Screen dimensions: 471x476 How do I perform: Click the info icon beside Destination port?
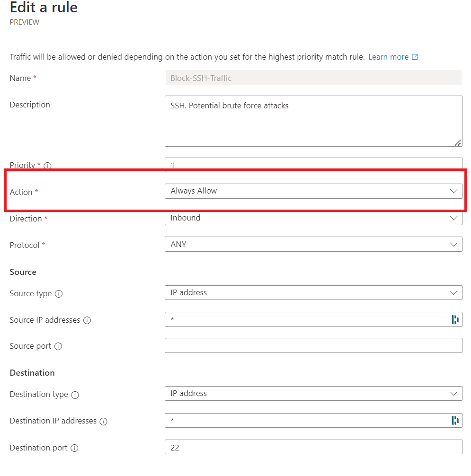(74, 448)
